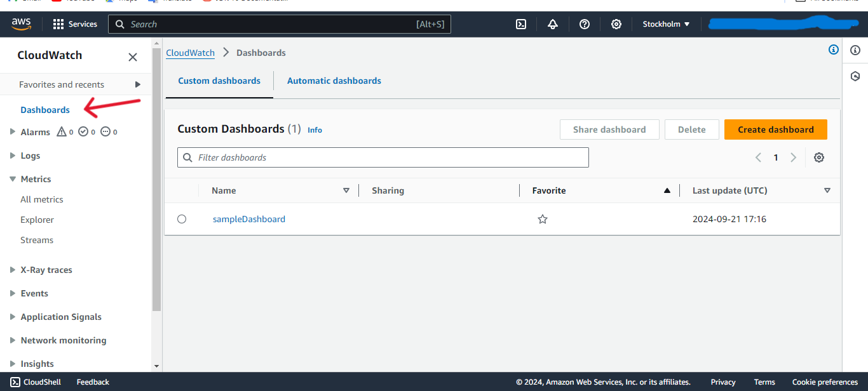
Task: Select the sampleDashboard radio button
Action: coord(182,219)
